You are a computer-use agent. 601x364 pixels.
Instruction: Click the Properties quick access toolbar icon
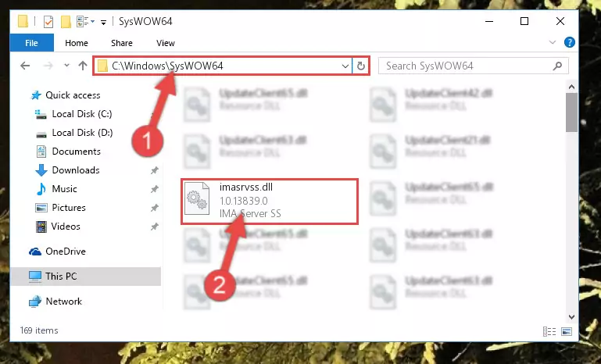tap(48, 21)
